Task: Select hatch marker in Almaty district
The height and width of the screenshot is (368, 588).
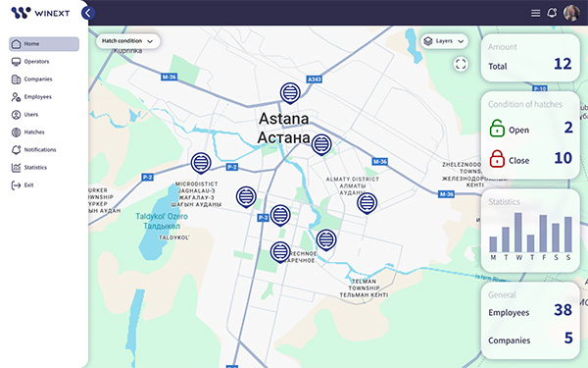Action: (x=367, y=203)
